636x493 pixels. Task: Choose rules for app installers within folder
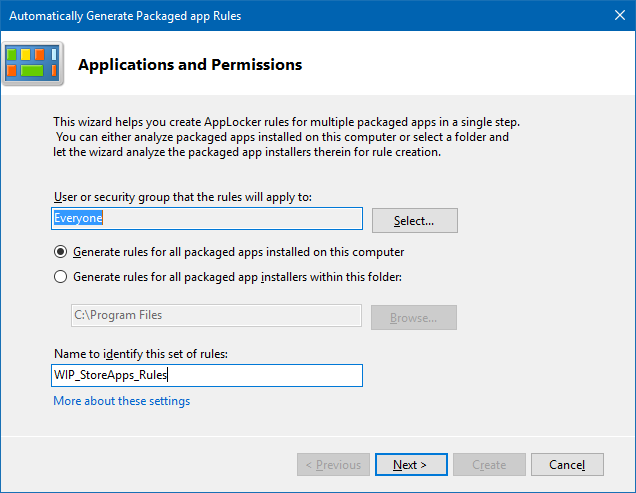click(61, 277)
